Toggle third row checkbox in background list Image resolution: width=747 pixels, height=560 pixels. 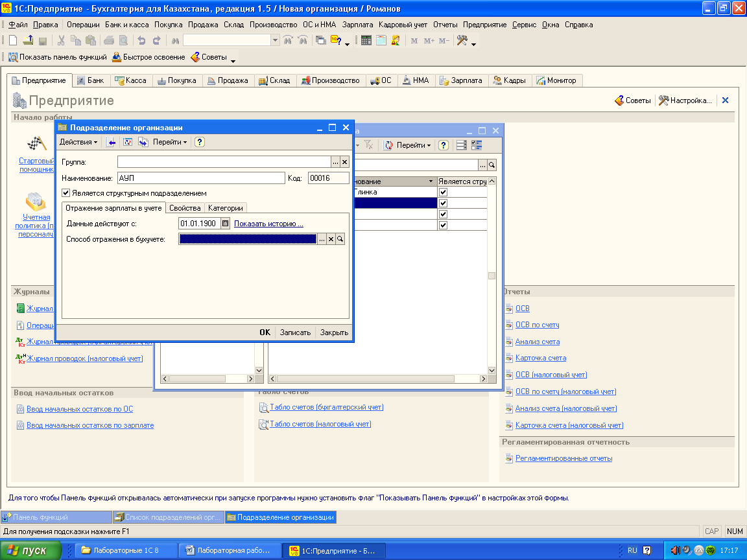[443, 215]
